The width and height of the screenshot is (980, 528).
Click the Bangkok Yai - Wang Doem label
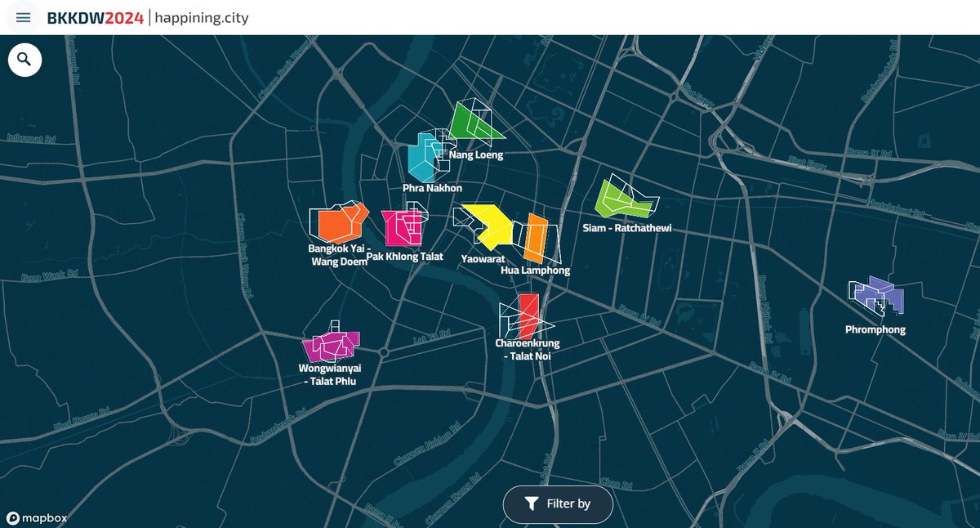tap(337, 255)
